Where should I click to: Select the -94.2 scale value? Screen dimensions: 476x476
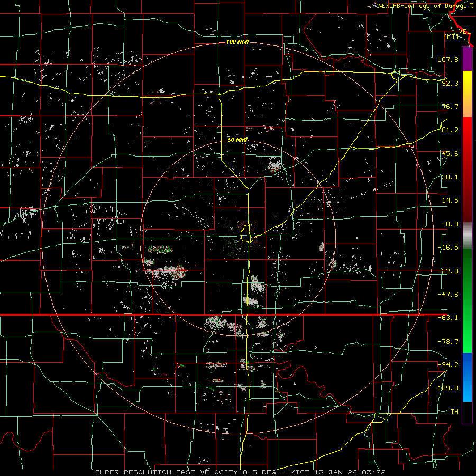click(448, 364)
